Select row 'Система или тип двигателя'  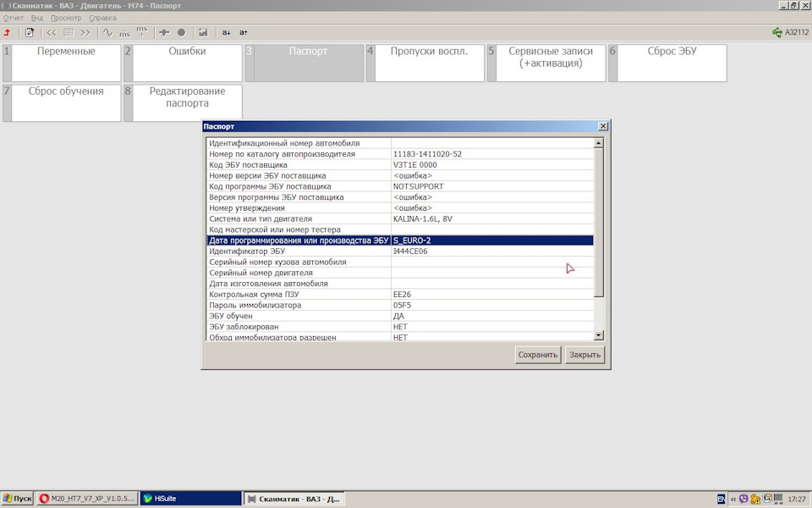pyautogui.click(x=400, y=218)
